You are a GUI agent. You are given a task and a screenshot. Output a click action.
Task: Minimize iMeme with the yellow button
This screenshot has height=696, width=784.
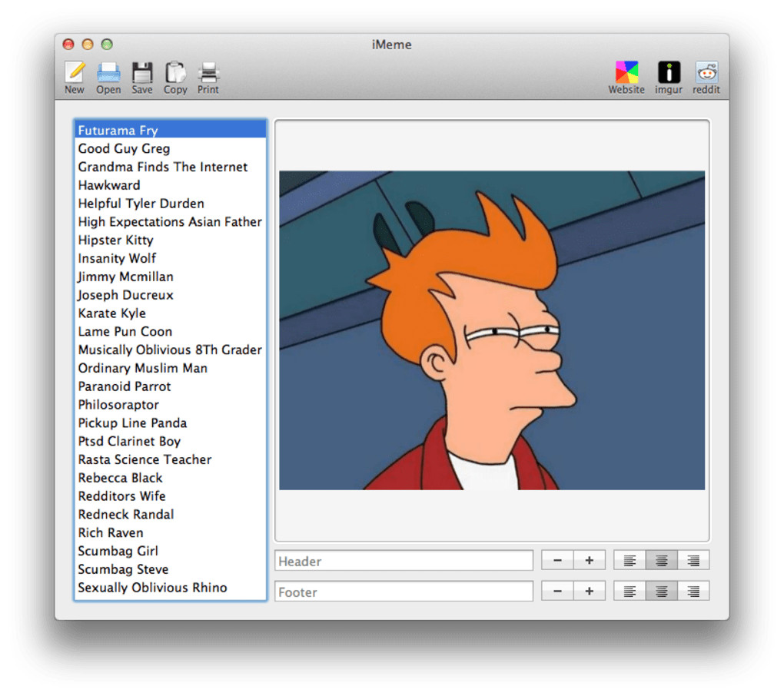tap(88, 45)
